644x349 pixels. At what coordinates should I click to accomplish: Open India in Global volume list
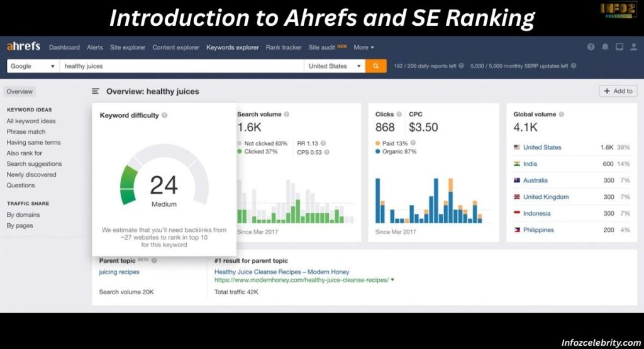[x=530, y=163]
